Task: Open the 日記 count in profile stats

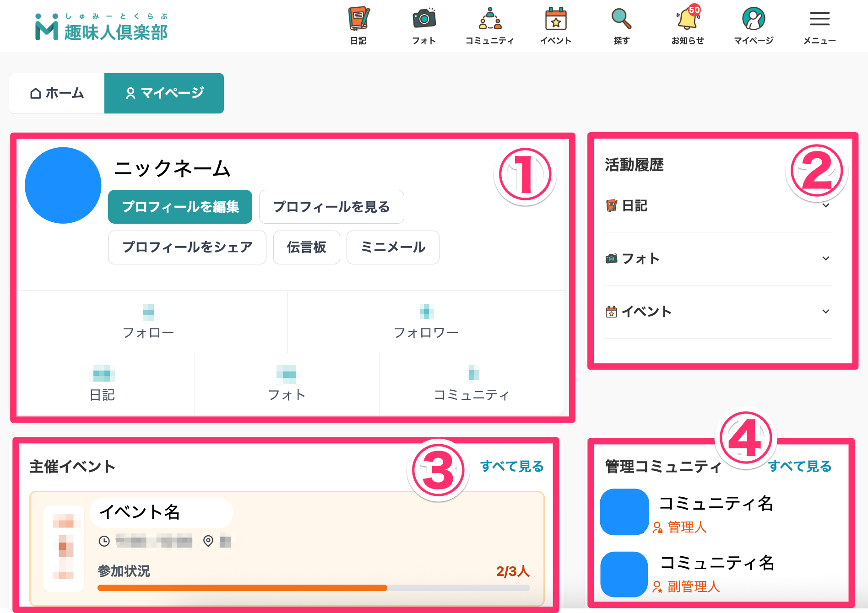Action: 102,384
